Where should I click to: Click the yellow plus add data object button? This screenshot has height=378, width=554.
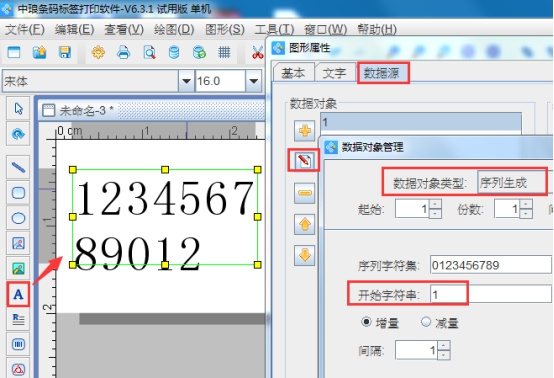click(305, 131)
